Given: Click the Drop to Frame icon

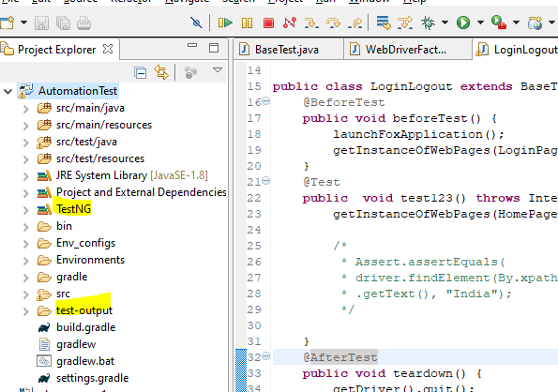Looking at the screenshot, I should [384, 23].
